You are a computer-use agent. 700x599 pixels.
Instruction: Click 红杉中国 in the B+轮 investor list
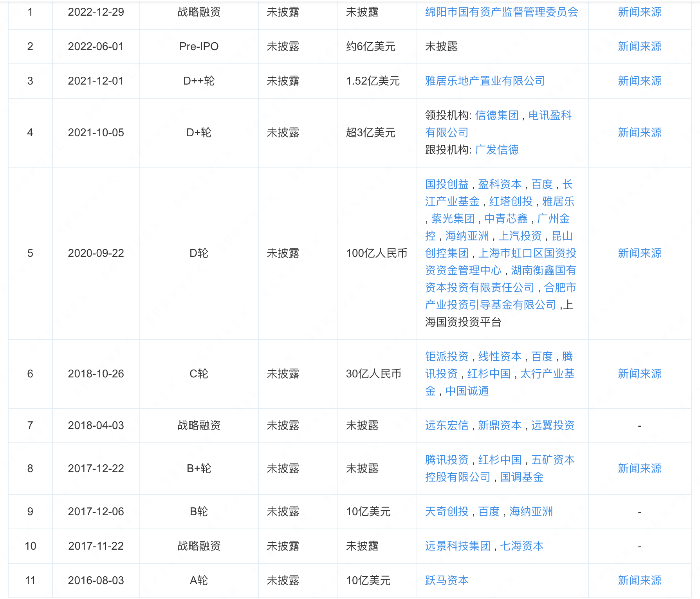tap(500, 460)
